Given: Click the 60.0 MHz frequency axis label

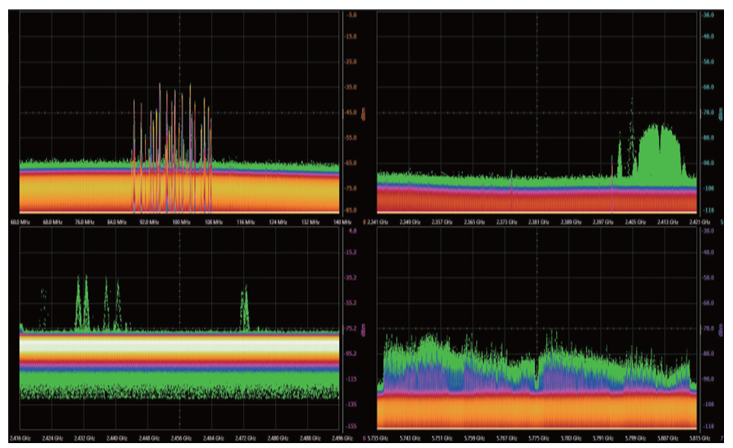Looking at the screenshot, I should (20, 222).
